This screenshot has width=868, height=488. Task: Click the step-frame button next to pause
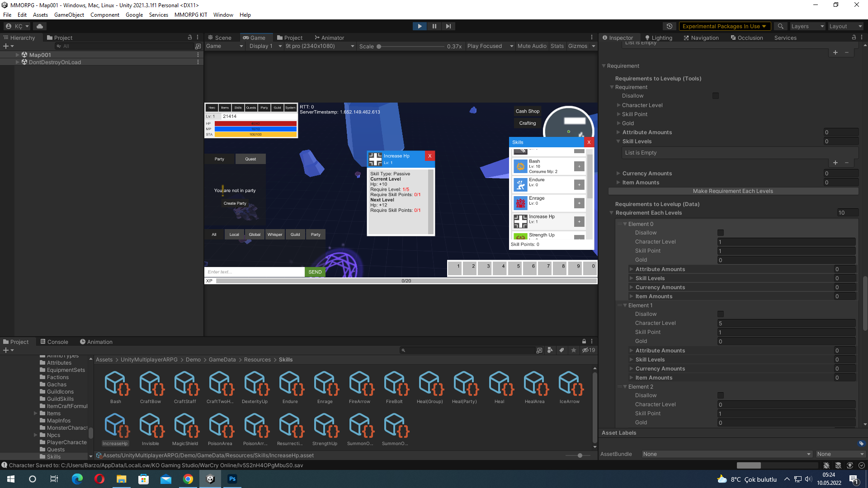click(x=448, y=26)
